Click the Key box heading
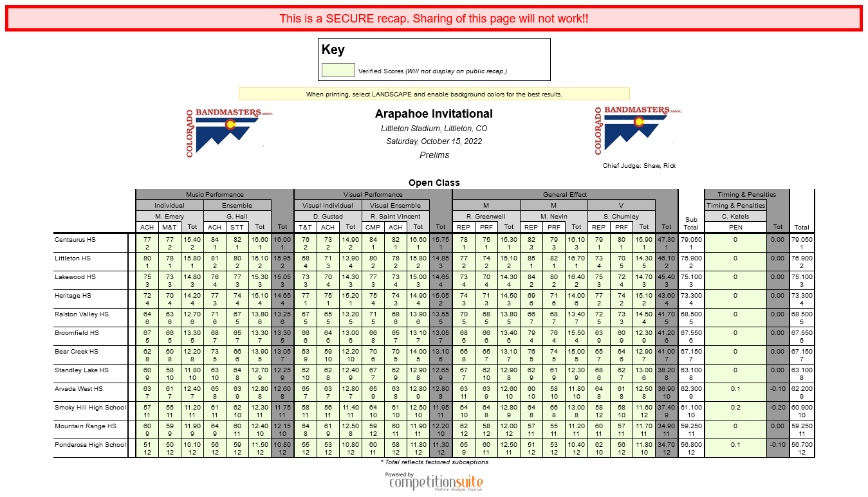 click(333, 50)
